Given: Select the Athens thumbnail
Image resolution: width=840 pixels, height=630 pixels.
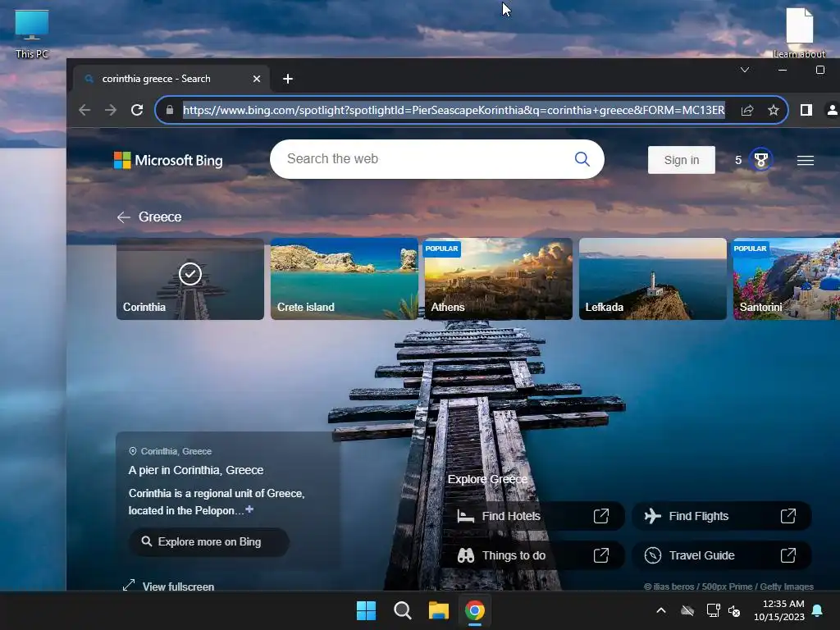Looking at the screenshot, I should click(x=499, y=279).
